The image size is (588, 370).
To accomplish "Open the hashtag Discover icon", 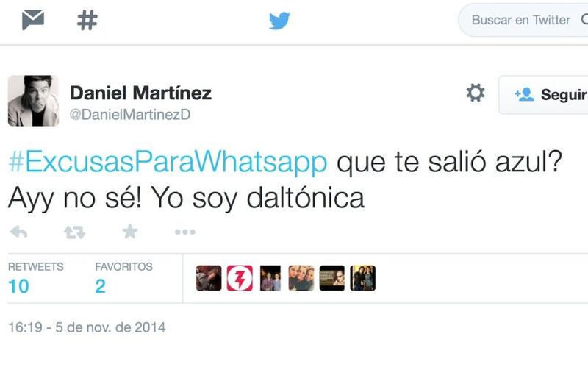I will coord(87,20).
